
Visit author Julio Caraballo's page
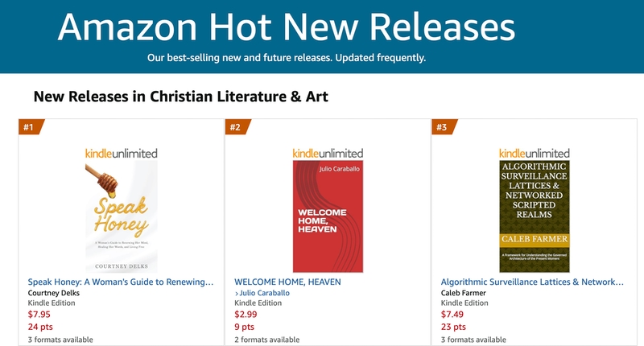coord(264,294)
